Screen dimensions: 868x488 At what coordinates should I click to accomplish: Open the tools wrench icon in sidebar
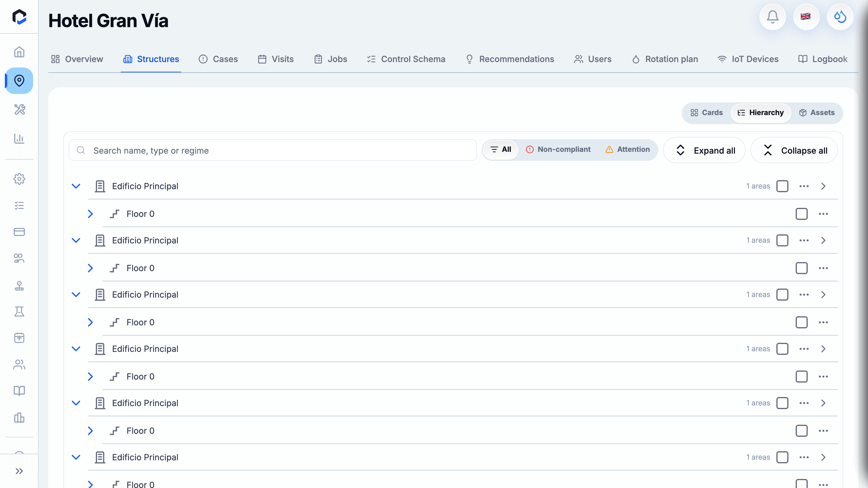click(19, 109)
